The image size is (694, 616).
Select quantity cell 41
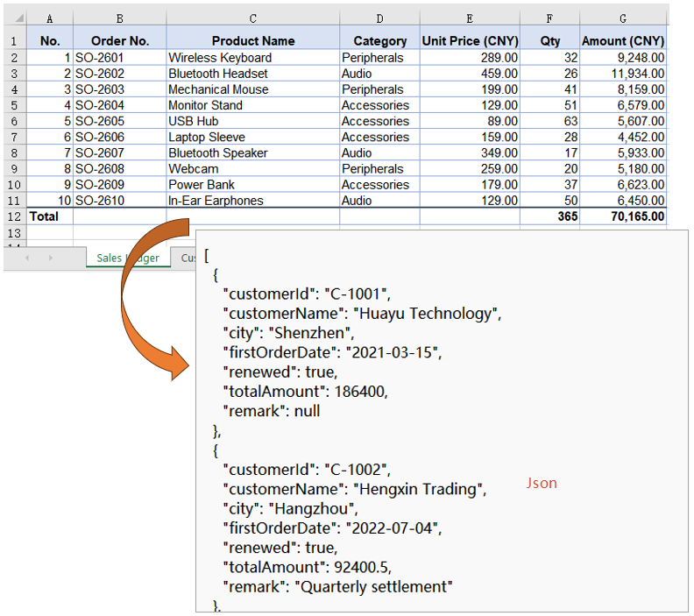549,89
